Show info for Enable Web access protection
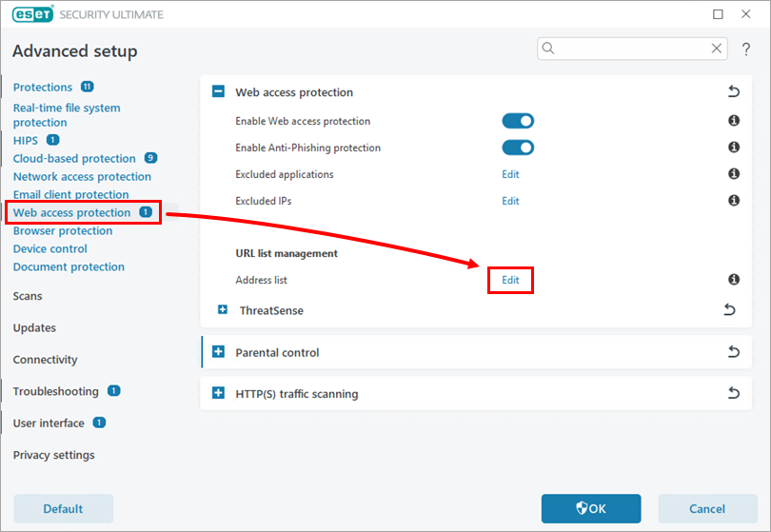 click(734, 121)
